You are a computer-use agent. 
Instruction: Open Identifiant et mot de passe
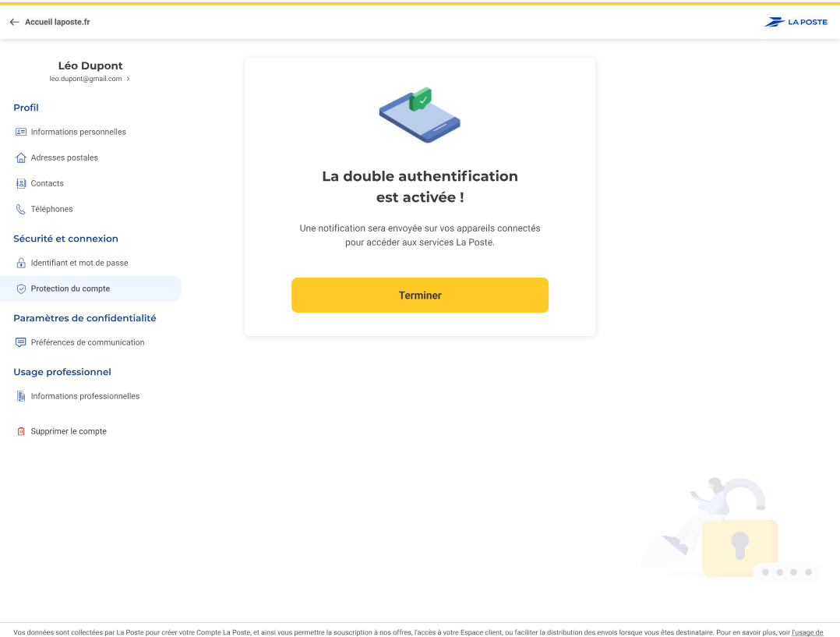[x=79, y=263]
